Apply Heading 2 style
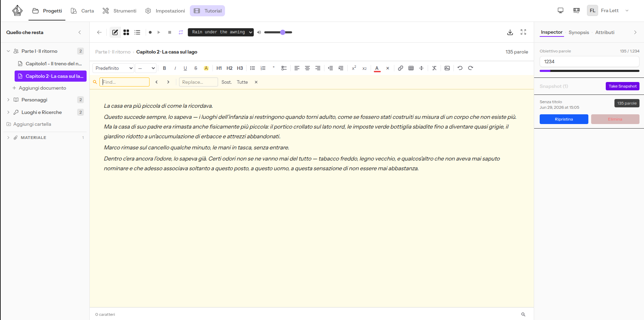The image size is (644, 320). tap(230, 68)
